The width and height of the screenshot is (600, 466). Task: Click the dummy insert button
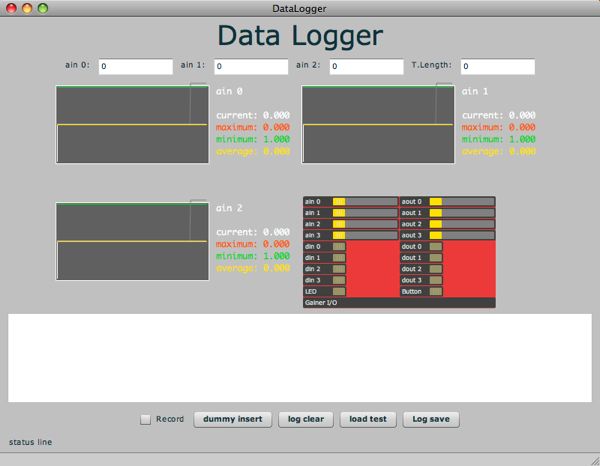(x=232, y=419)
